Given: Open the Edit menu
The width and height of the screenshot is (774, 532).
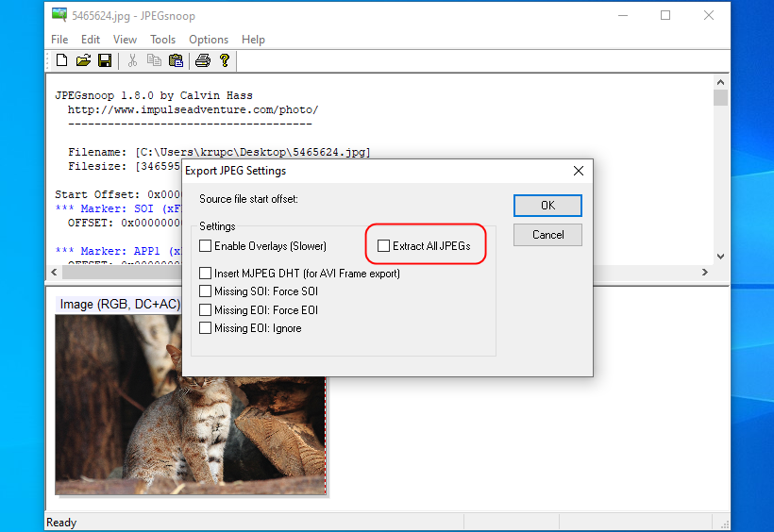Looking at the screenshot, I should pyautogui.click(x=91, y=40).
